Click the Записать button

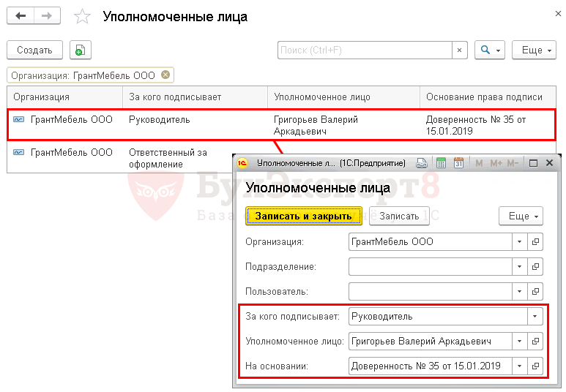click(x=399, y=216)
